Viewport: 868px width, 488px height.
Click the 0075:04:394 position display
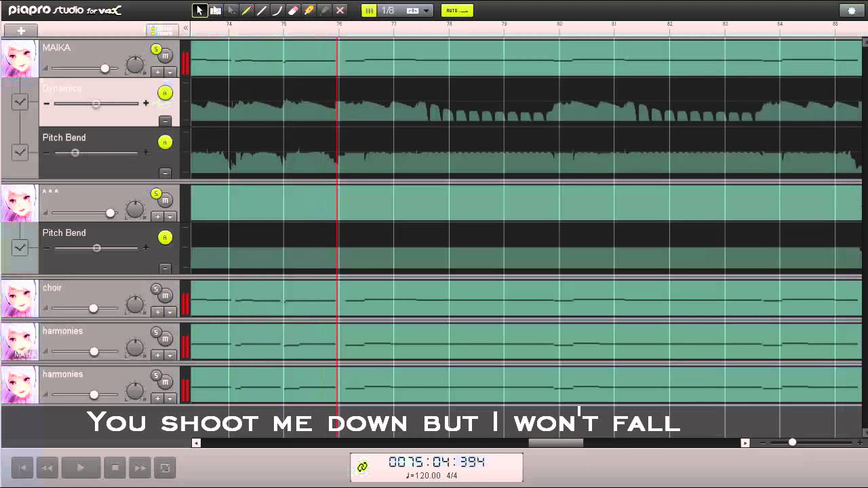[437, 462]
